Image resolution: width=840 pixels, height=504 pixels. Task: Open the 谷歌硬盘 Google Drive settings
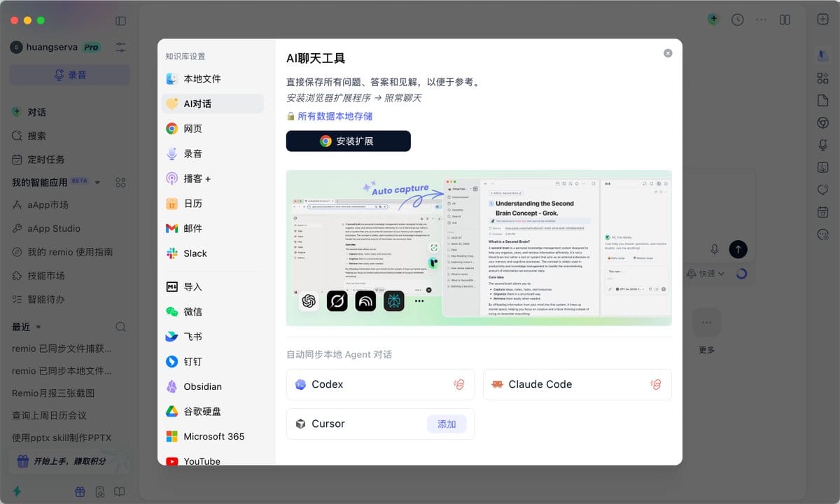pyautogui.click(x=213, y=412)
